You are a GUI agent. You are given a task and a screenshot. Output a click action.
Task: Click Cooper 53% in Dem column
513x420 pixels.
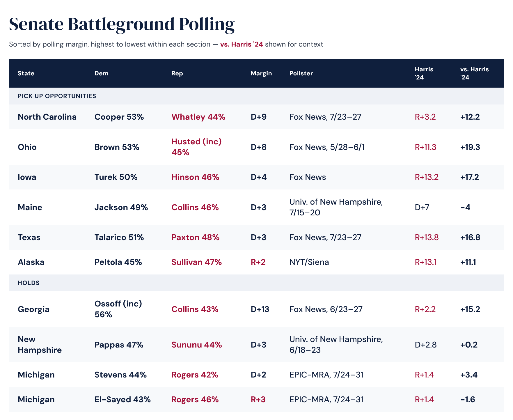click(x=119, y=117)
